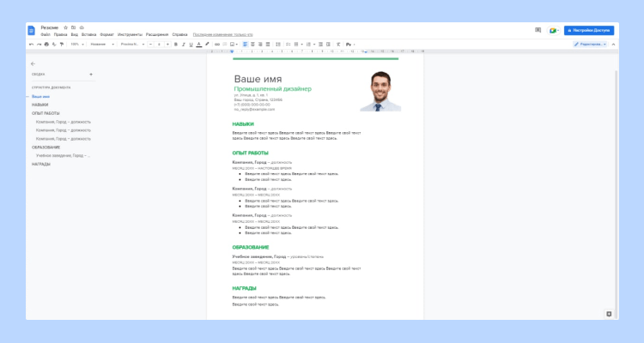Image resolution: width=644 pixels, height=343 pixels.
Task: Apply underline formatting
Action: [x=191, y=45]
